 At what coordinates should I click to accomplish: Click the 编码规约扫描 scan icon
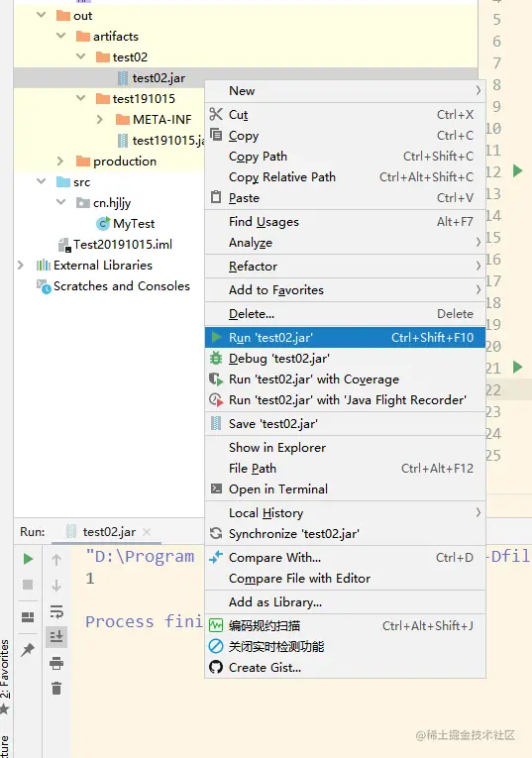216,625
